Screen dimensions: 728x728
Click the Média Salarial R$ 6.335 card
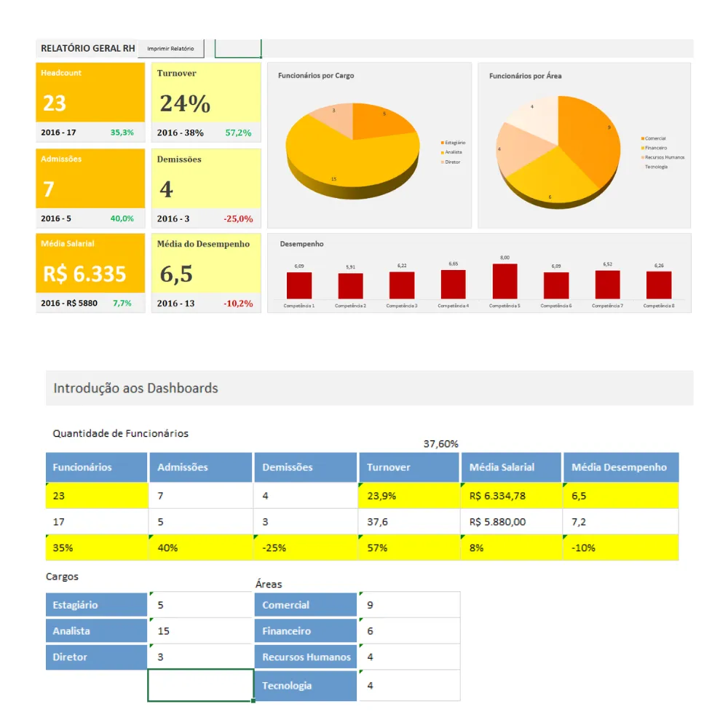point(90,273)
